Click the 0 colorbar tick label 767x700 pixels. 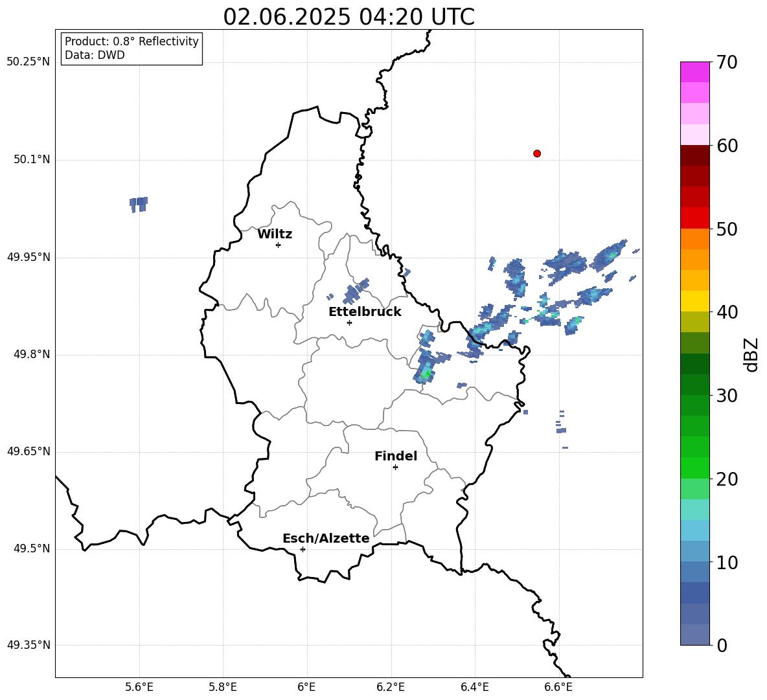pos(722,645)
